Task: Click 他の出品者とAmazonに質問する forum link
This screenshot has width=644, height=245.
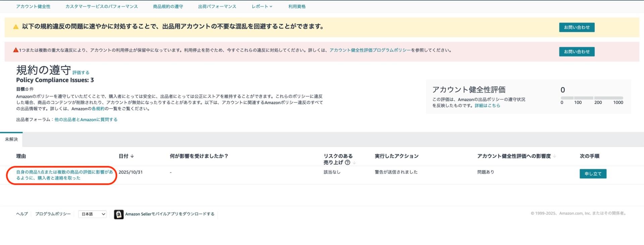Action: click(x=86, y=119)
